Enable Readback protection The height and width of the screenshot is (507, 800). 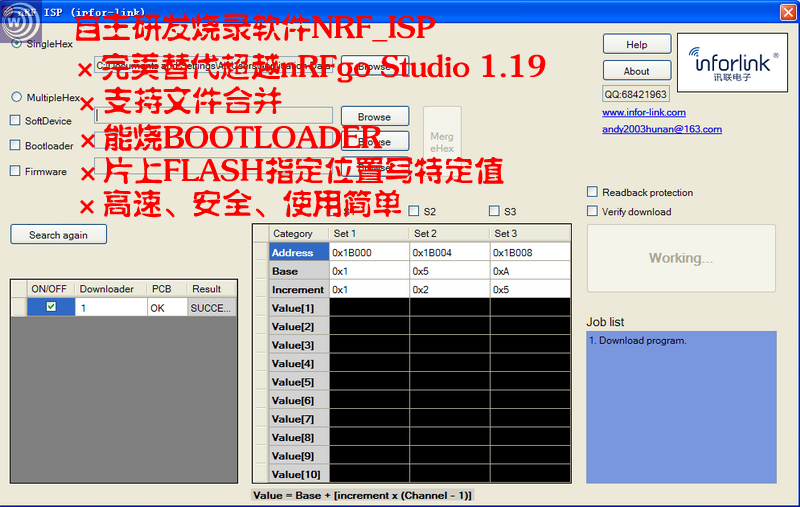[592, 192]
